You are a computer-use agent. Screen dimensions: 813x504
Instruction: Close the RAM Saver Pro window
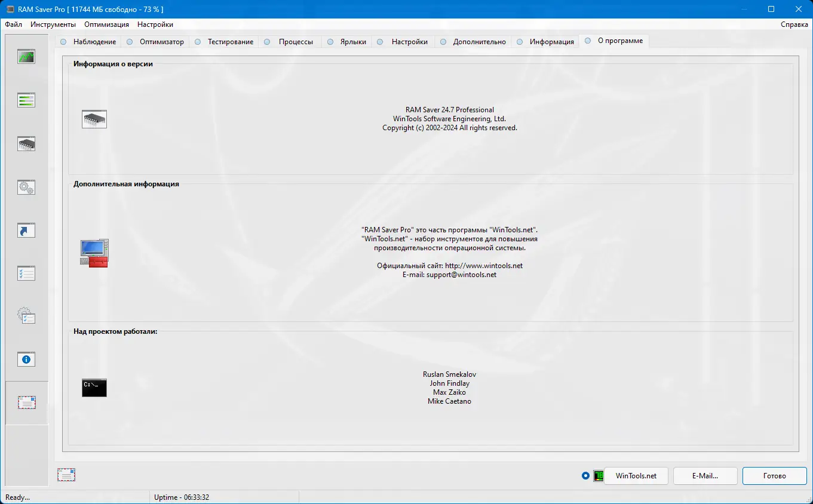[x=799, y=9]
